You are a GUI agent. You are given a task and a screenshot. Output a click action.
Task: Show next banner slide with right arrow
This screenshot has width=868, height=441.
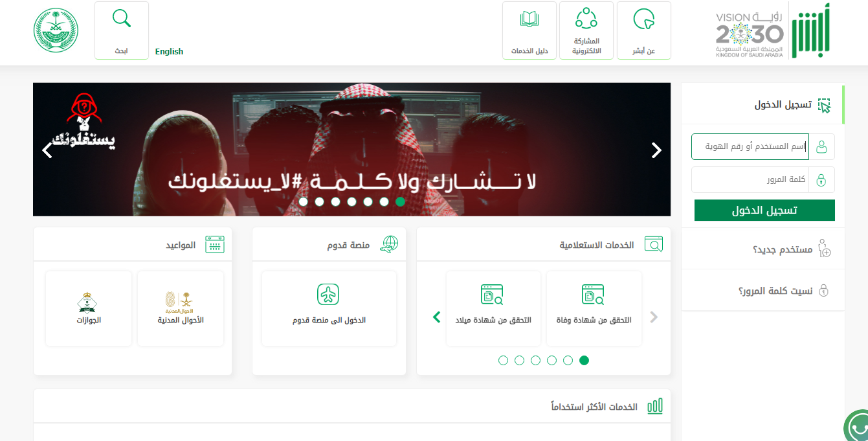[x=656, y=150]
